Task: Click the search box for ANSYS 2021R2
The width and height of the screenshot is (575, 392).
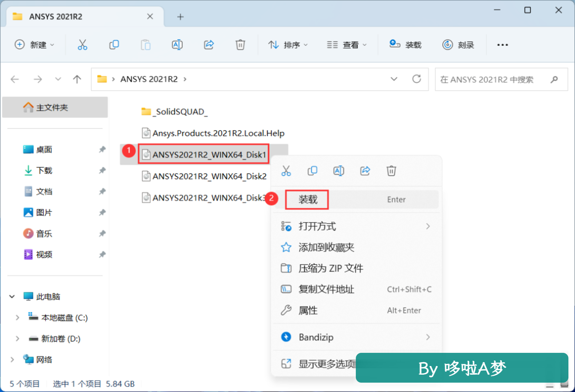Action: pyautogui.click(x=501, y=79)
